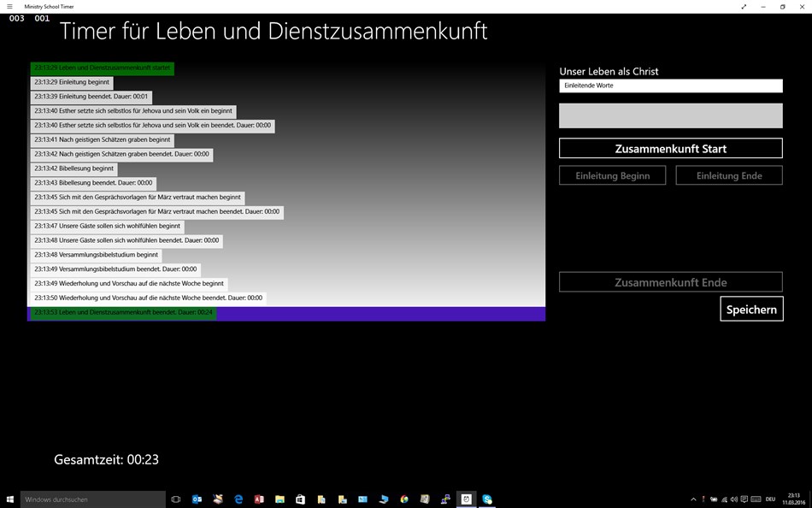This screenshot has height=508, width=812.
Task: Select log entry 'Einleitung beendet. Dauer: 00:01'
Action: pos(91,97)
